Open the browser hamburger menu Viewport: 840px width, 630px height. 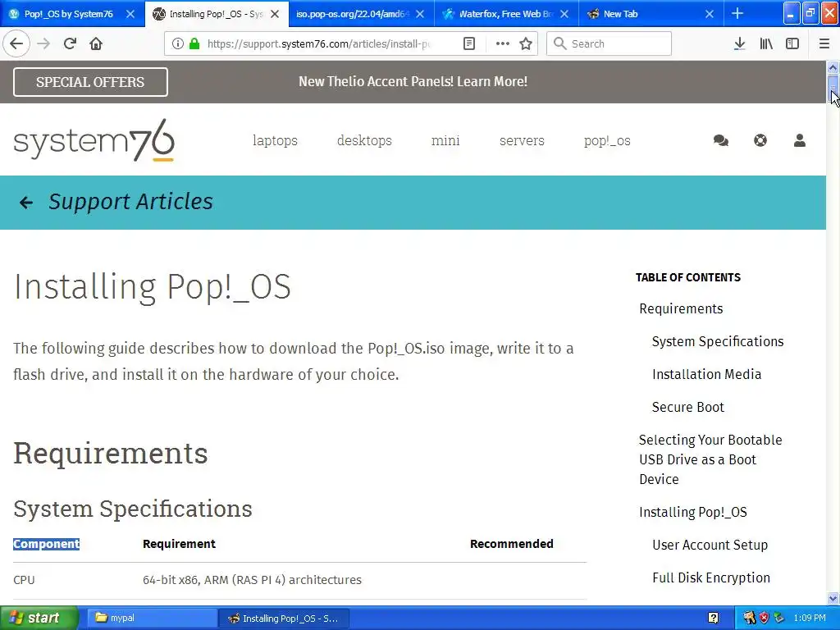(824, 44)
